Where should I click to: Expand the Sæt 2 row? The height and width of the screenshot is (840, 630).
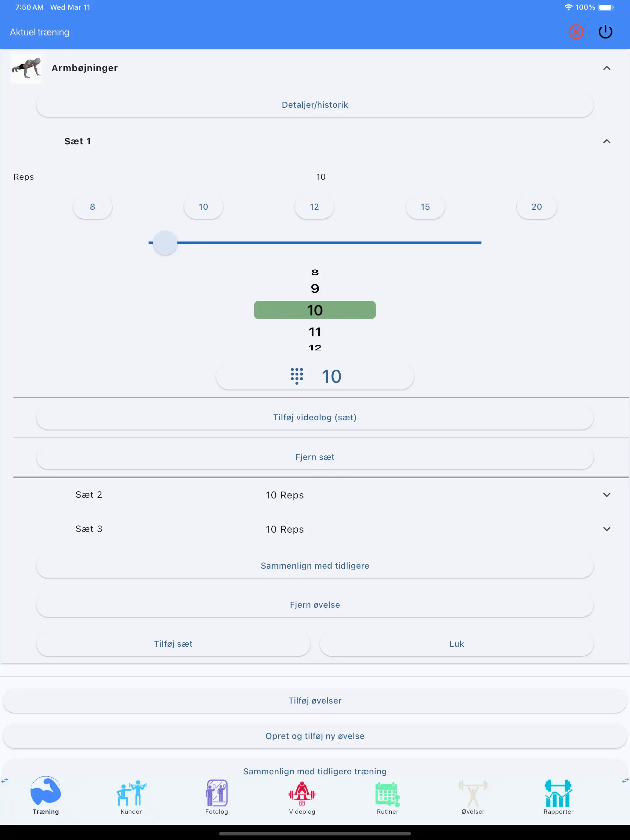click(x=606, y=495)
